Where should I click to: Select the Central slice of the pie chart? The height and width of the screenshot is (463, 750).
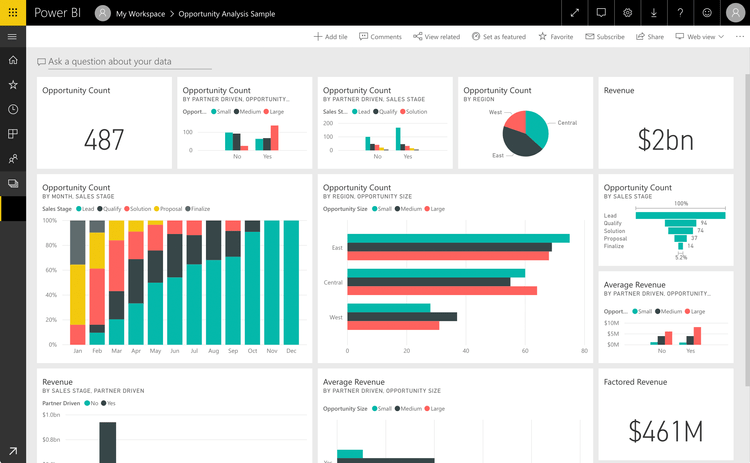pos(537,127)
